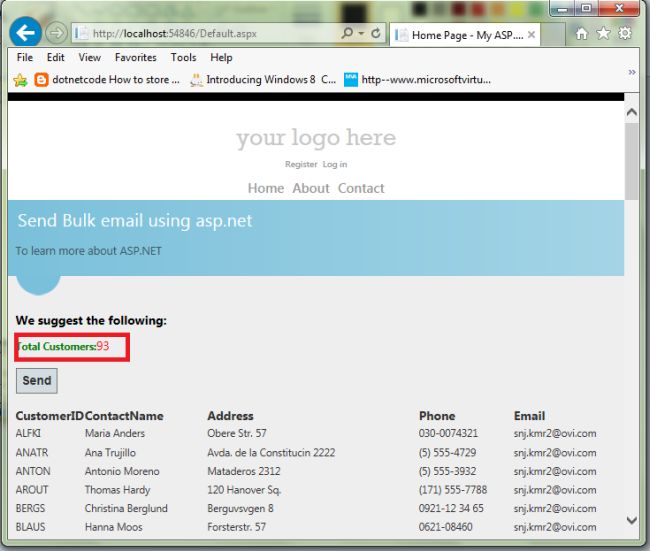
Task: Go to Contact navigation link
Action: click(361, 188)
